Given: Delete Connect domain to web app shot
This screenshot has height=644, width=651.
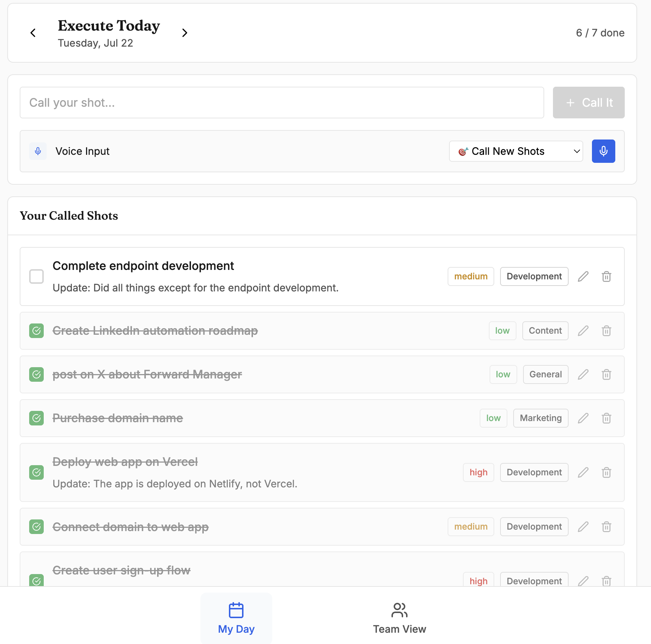Looking at the screenshot, I should pos(607,527).
